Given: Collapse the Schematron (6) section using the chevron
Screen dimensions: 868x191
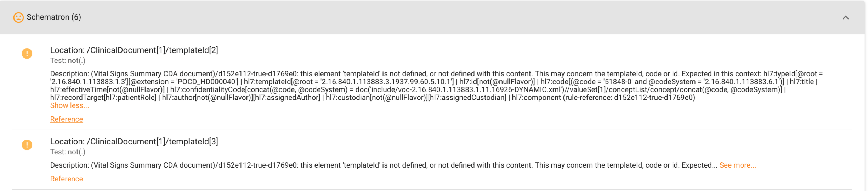Looking at the screenshot, I should pyautogui.click(x=845, y=17).
